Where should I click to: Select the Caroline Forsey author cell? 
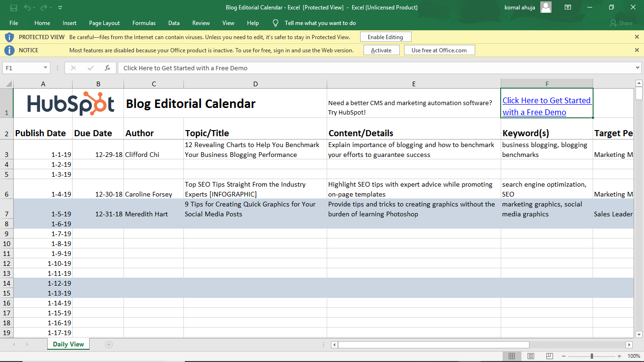click(154, 189)
